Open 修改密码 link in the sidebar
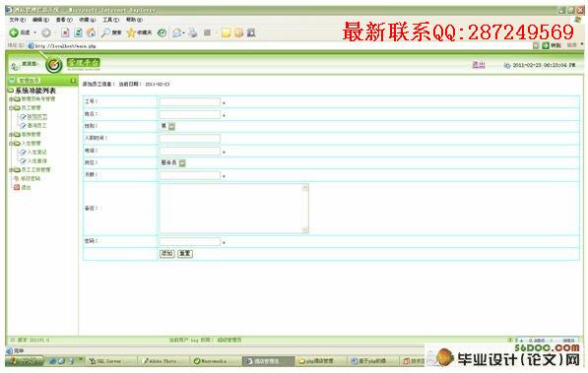Screen dimensions: 588x373 tap(31, 179)
